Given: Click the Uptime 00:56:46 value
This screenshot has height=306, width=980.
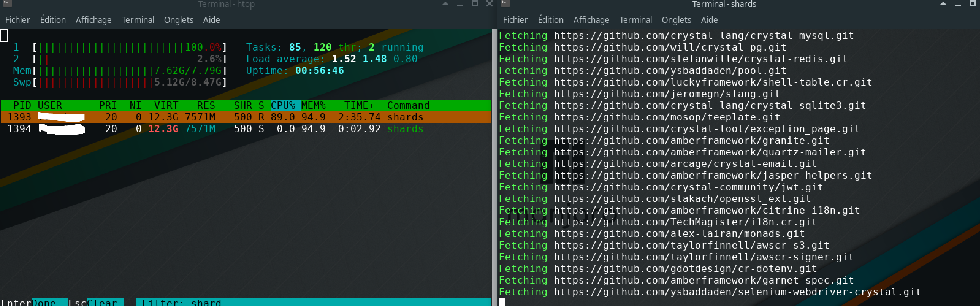Looking at the screenshot, I should 319,71.
